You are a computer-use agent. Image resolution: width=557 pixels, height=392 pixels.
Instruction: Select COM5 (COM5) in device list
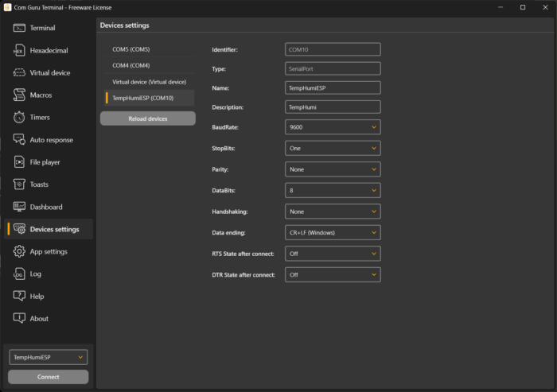point(131,49)
